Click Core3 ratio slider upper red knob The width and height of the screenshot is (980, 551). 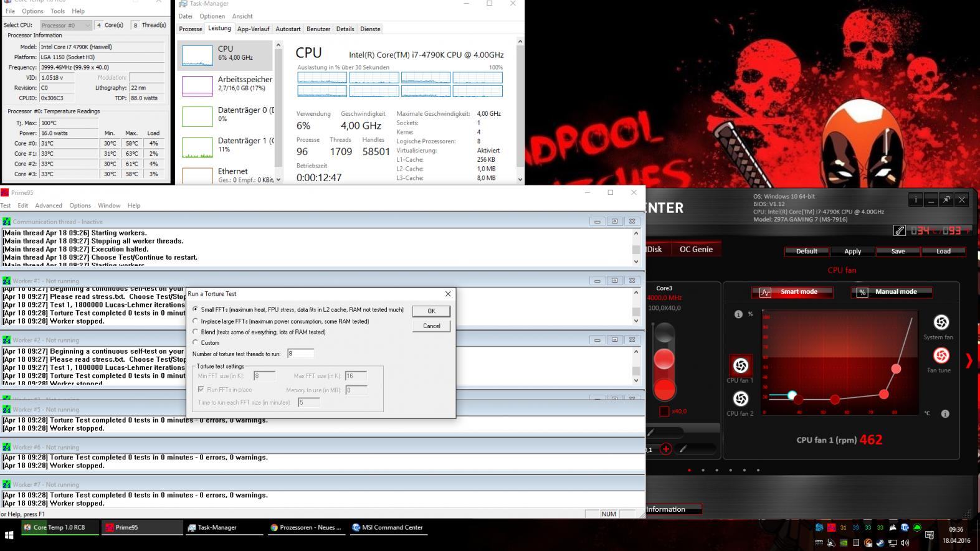point(664,359)
